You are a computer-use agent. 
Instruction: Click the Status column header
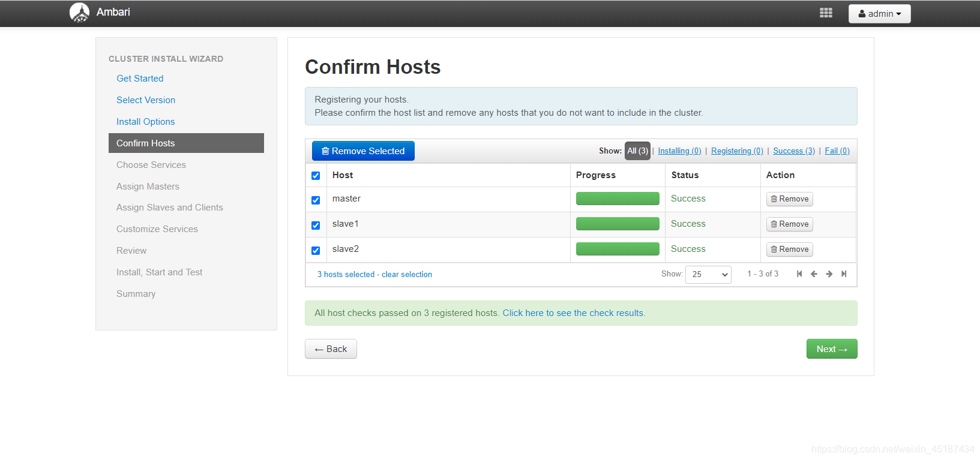[685, 175]
